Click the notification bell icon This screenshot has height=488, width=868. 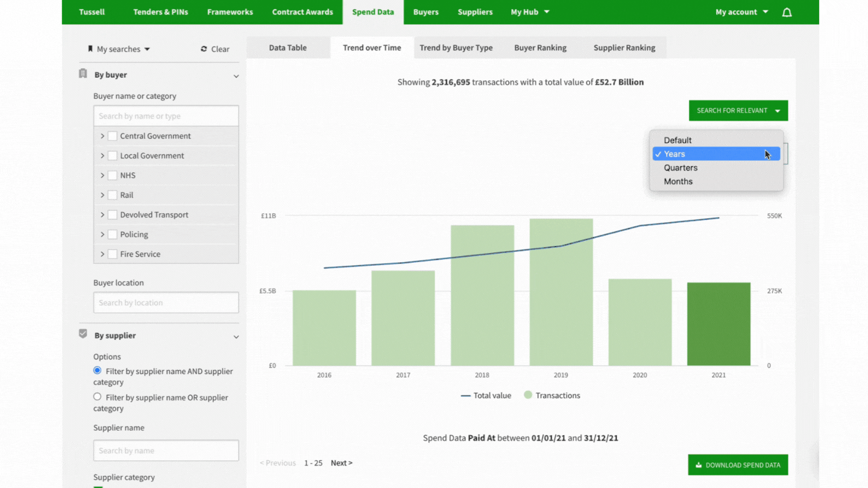click(787, 12)
